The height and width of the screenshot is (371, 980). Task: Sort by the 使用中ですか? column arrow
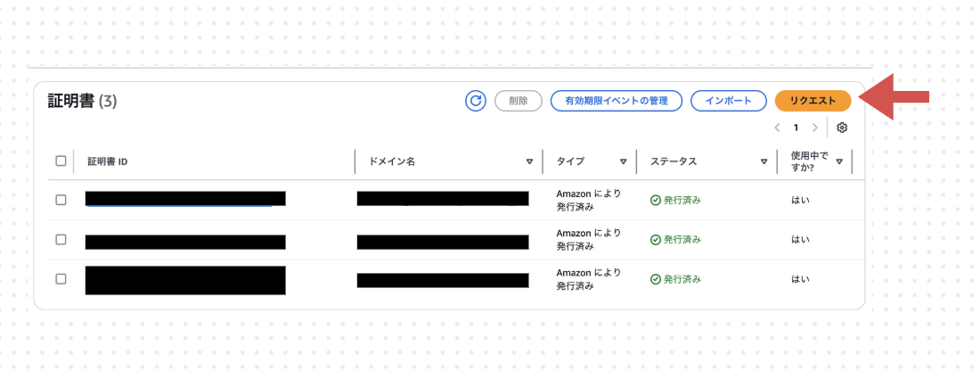(x=839, y=161)
